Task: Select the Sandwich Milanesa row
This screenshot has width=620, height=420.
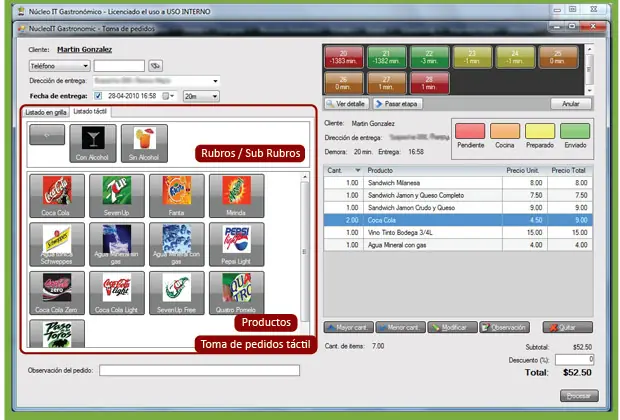Action: pyautogui.click(x=458, y=183)
